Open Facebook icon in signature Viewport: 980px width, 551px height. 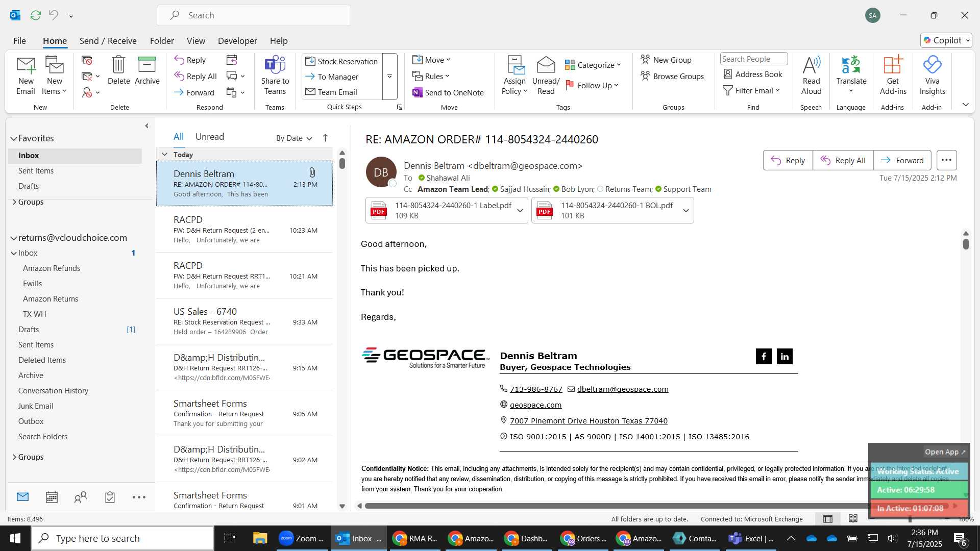point(764,356)
